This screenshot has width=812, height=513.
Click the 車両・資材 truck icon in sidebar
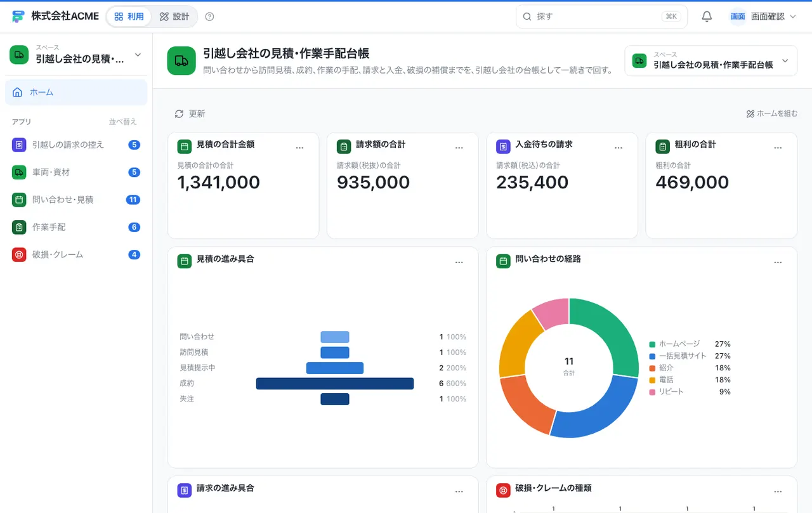pyautogui.click(x=19, y=172)
